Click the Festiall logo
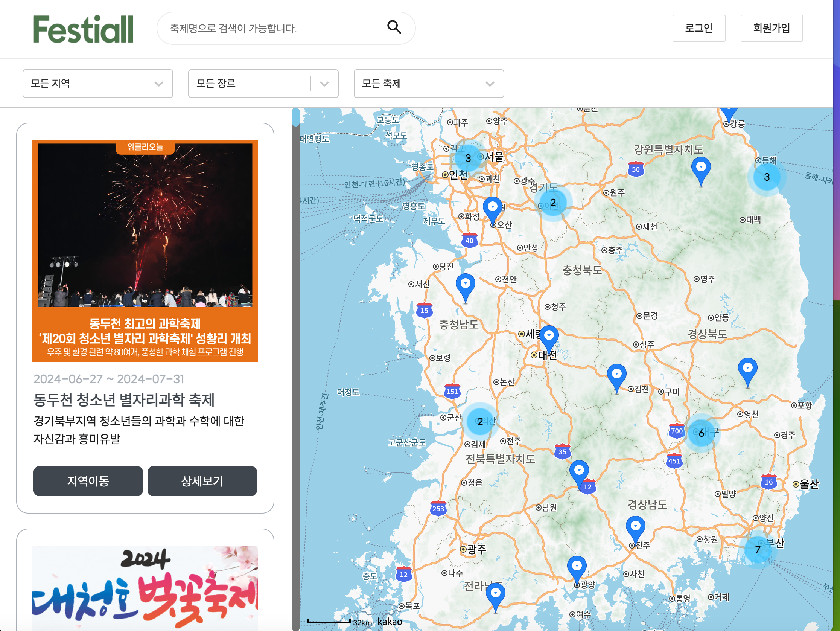 point(84,29)
